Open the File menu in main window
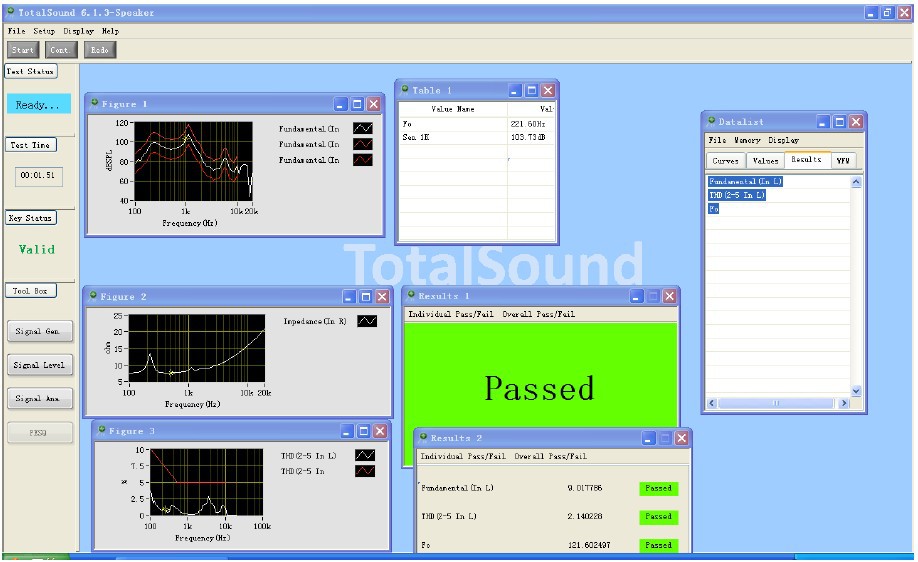This screenshot has width=918, height=562. click(16, 31)
